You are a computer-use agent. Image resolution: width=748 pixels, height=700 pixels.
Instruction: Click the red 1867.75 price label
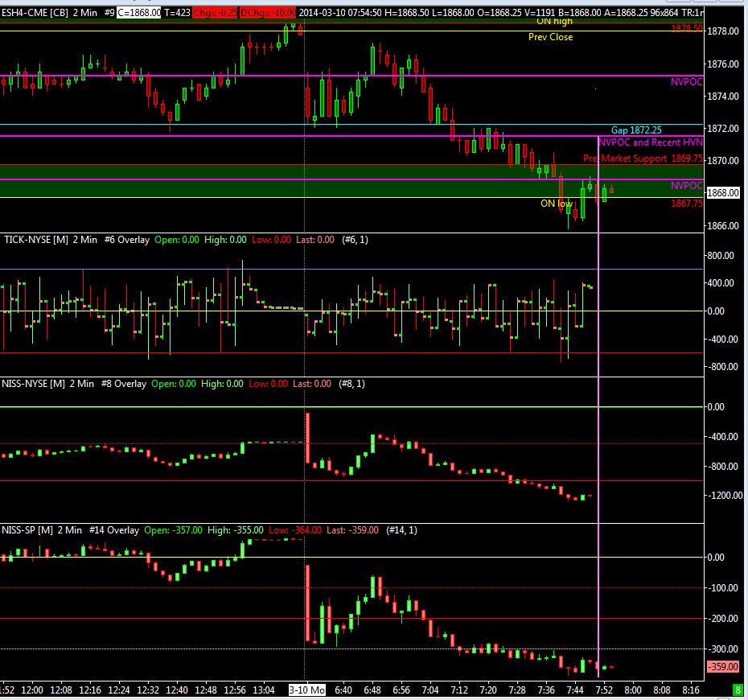coord(687,204)
